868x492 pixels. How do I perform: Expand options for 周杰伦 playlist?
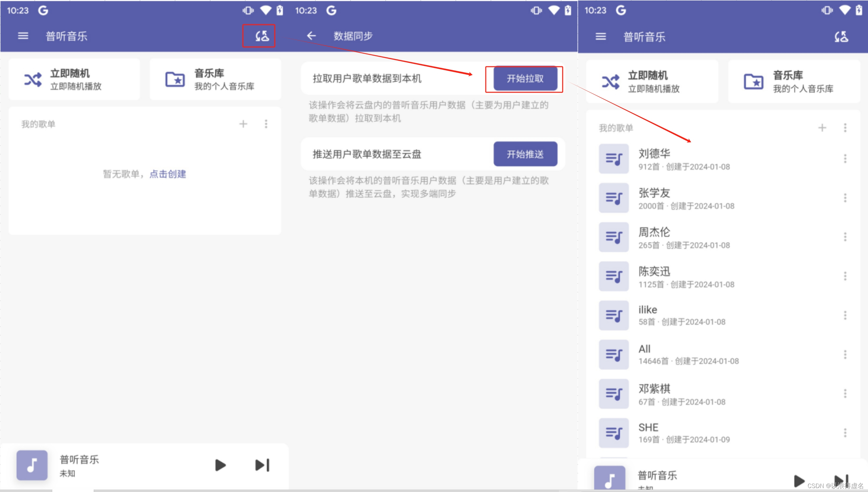click(845, 237)
